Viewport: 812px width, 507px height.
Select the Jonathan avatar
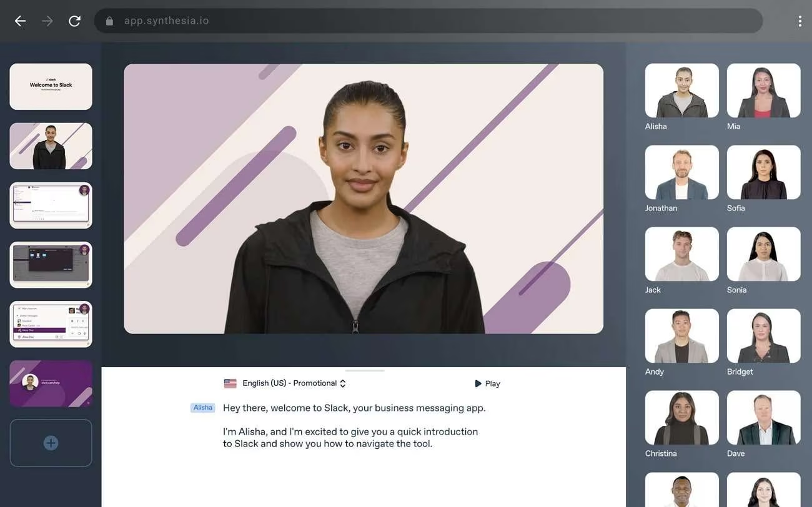[x=681, y=172]
